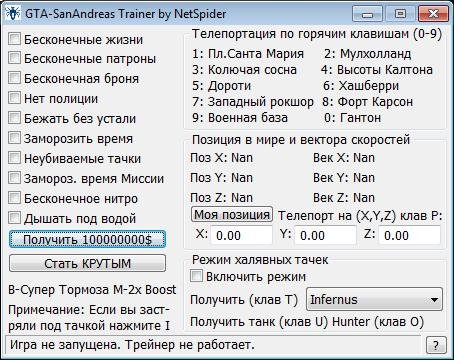This screenshot has height=360, width=454.
Task: Minimize the trainer window
Action: pyautogui.click(x=368, y=14)
